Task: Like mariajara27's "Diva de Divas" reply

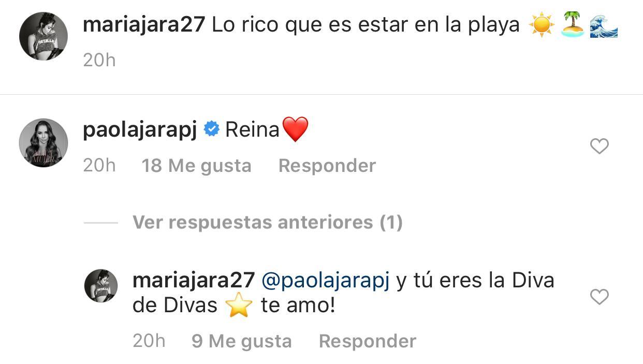Action: 599,297
